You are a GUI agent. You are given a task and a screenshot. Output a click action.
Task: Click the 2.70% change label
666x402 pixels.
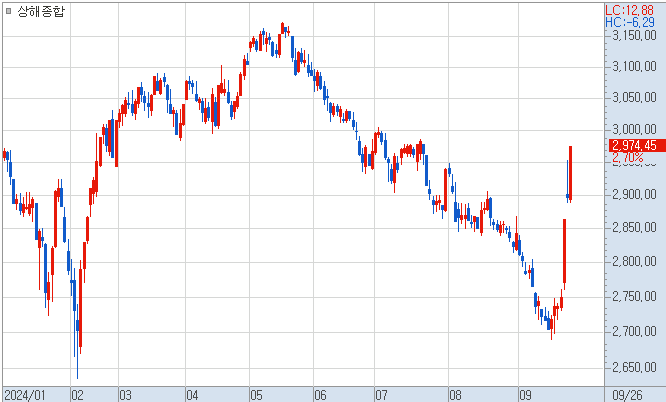click(626, 158)
